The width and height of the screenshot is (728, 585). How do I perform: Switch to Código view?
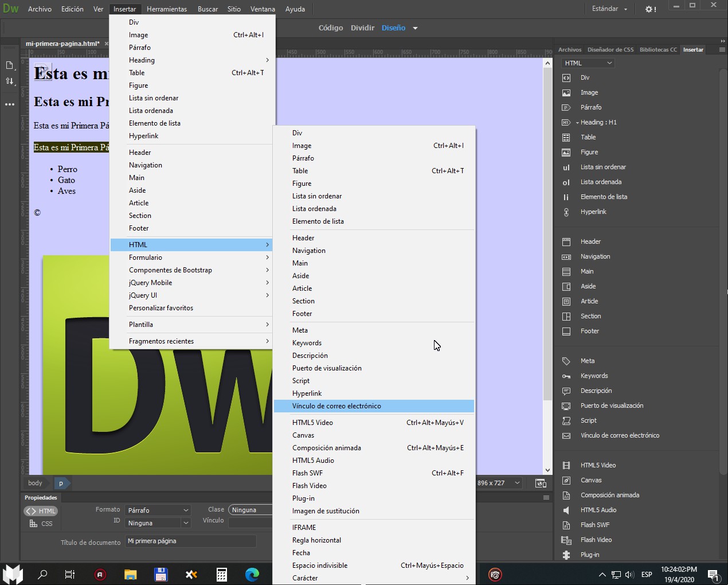pyautogui.click(x=331, y=28)
